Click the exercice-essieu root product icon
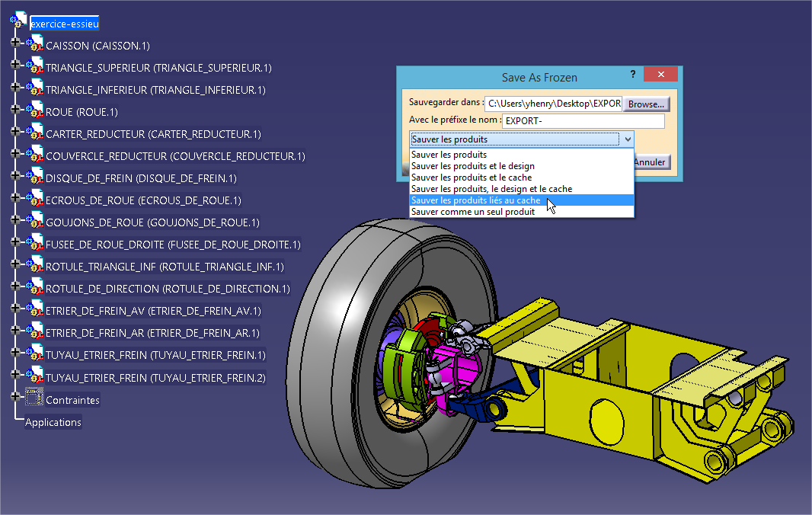Viewport: 812px width, 515px height. pyautogui.click(x=18, y=20)
